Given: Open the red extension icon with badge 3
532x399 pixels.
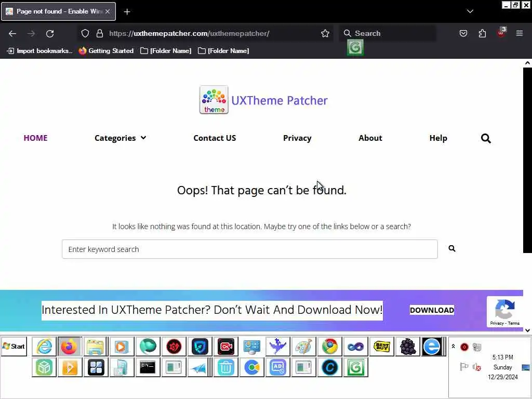Looking at the screenshot, I should point(501,33).
